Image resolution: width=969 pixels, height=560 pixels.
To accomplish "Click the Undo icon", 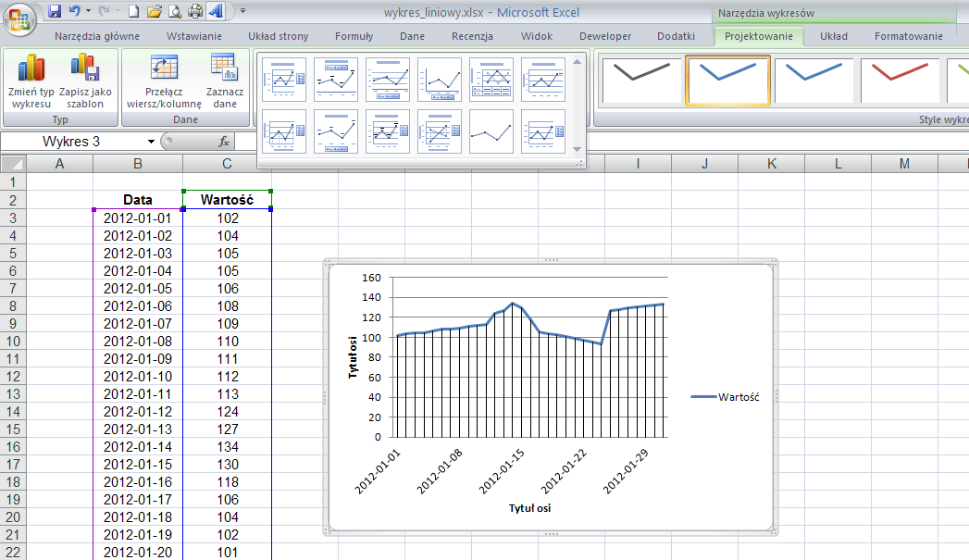I will 74,11.
